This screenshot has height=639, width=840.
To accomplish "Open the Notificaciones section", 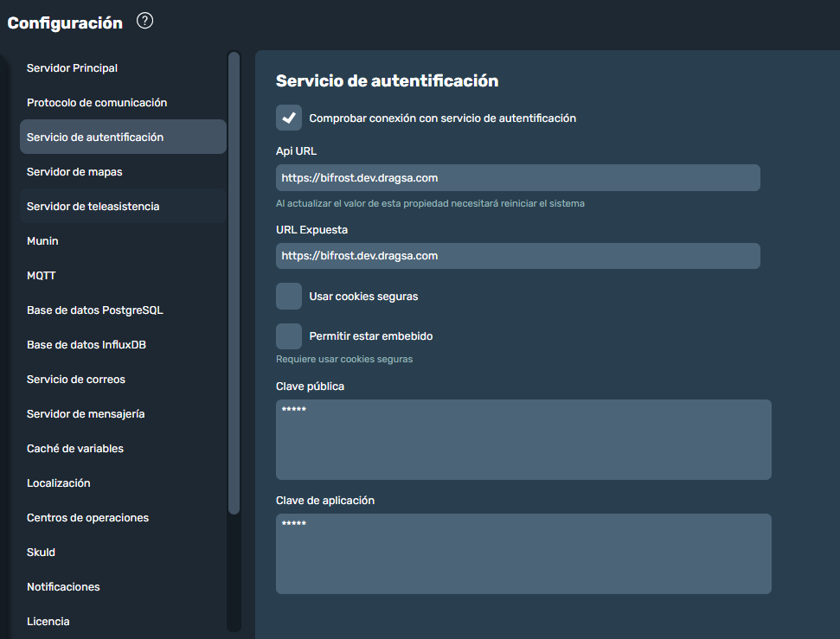I will 123,587.
